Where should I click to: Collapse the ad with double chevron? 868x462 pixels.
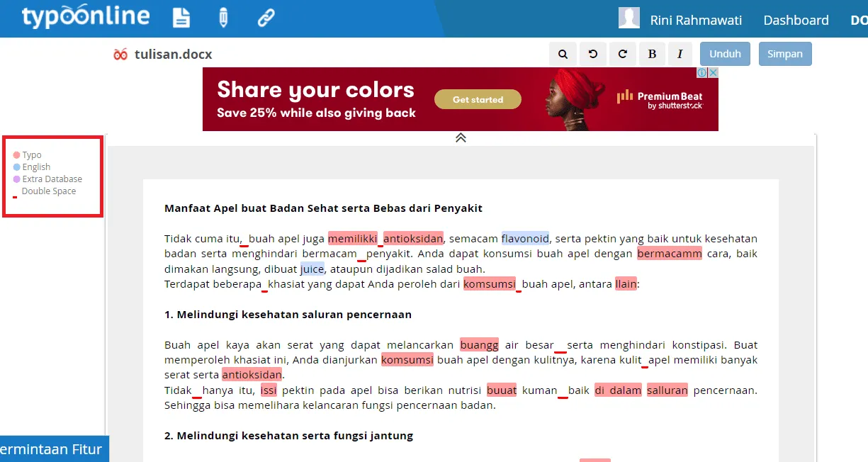tap(461, 137)
